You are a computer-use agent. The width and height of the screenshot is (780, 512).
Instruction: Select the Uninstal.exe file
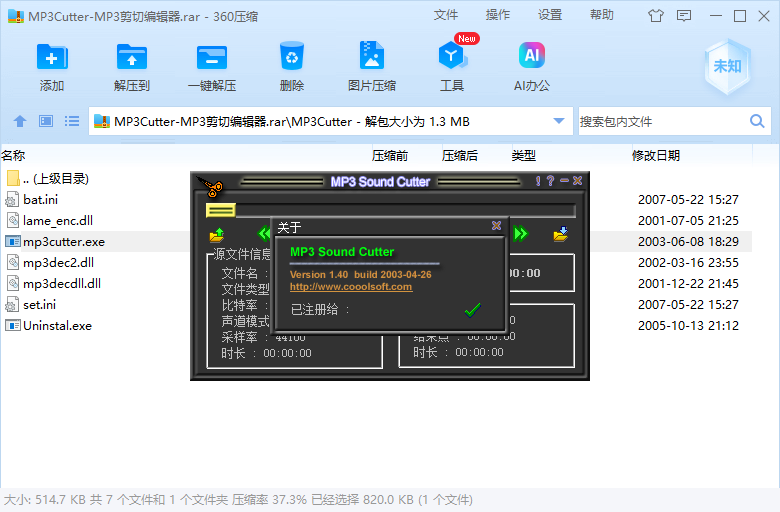(48, 326)
